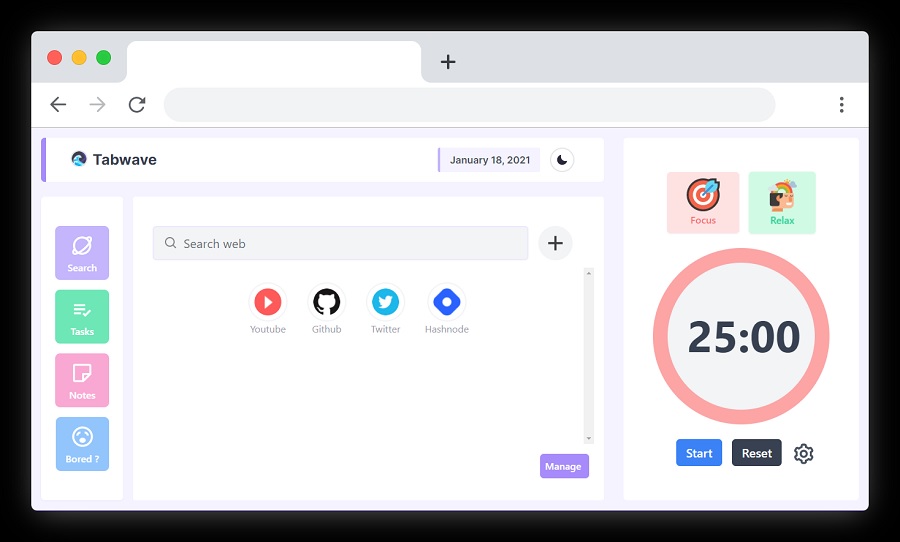Click the Tabwave logo
The image size is (900, 542).
pyautogui.click(x=79, y=159)
